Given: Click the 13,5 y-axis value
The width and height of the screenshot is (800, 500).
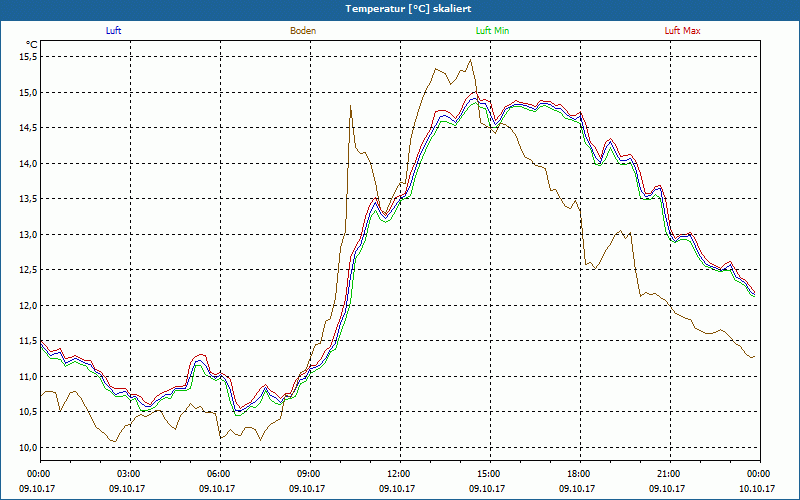Looking at the screenshot, I should [x=29, y=199].
